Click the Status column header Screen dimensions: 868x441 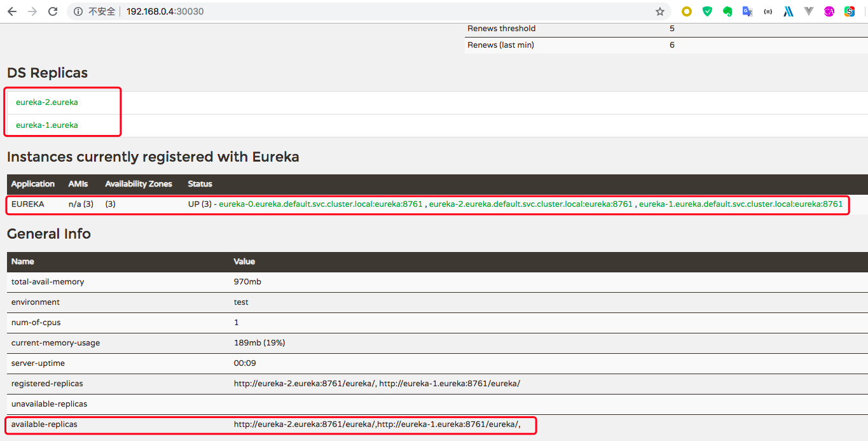[200, 184]
